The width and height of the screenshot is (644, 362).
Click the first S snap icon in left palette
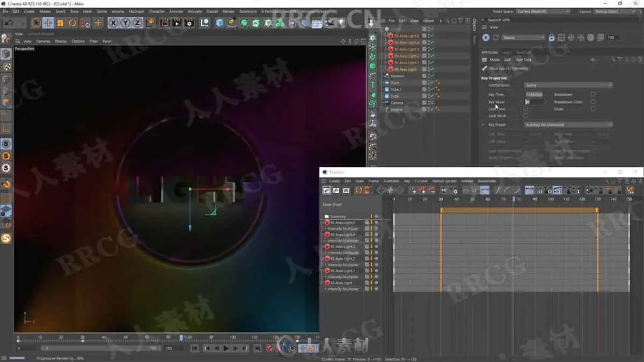(x=6, y=144)
